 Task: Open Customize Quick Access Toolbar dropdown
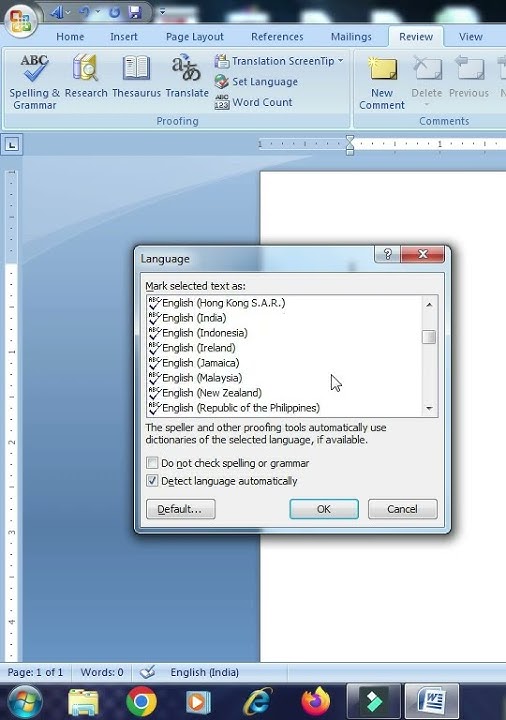click(162, 12)
